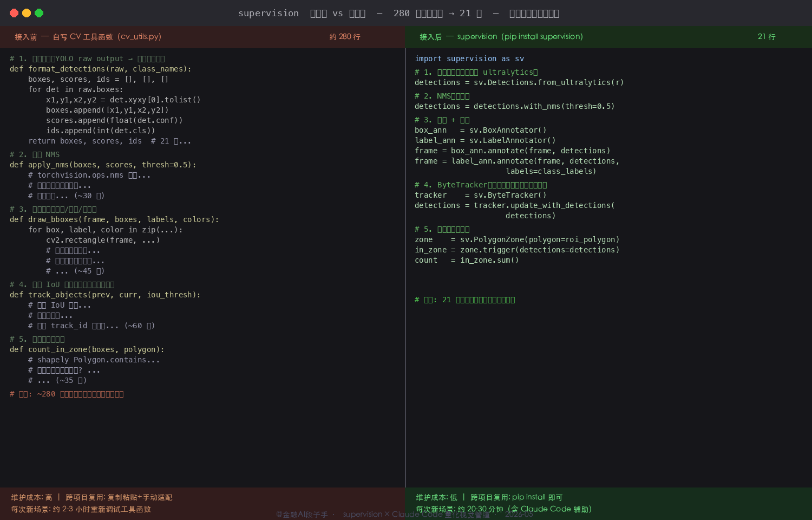Click the '# shapely Polygon.contains...' comment

coord(94,360)
